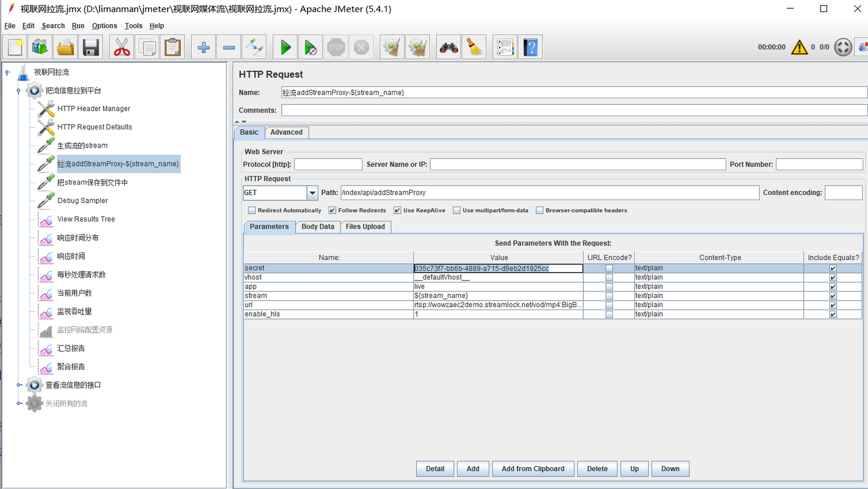Click the Server Name or IP field
The image size is (868, 489).
click(x=577, y=164)
